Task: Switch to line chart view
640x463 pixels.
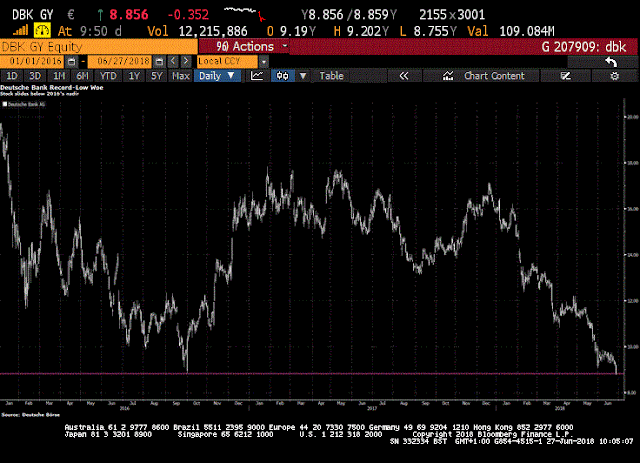Action: pos(257,76)
